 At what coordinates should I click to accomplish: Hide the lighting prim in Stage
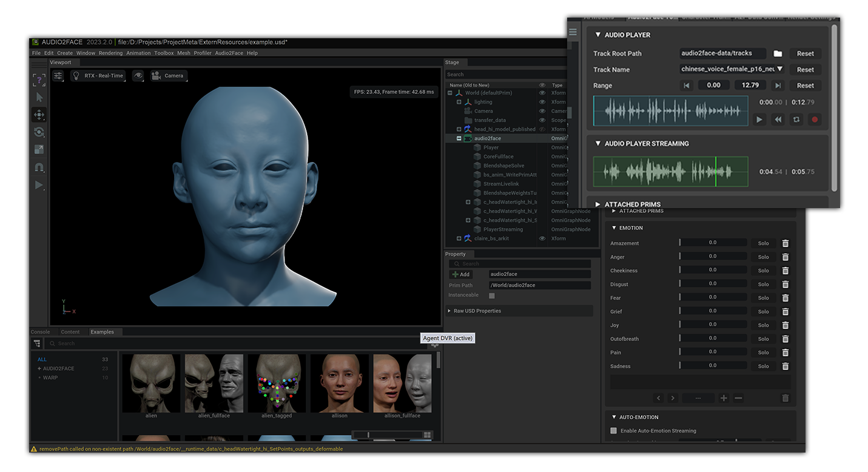[x=542, y=102]
